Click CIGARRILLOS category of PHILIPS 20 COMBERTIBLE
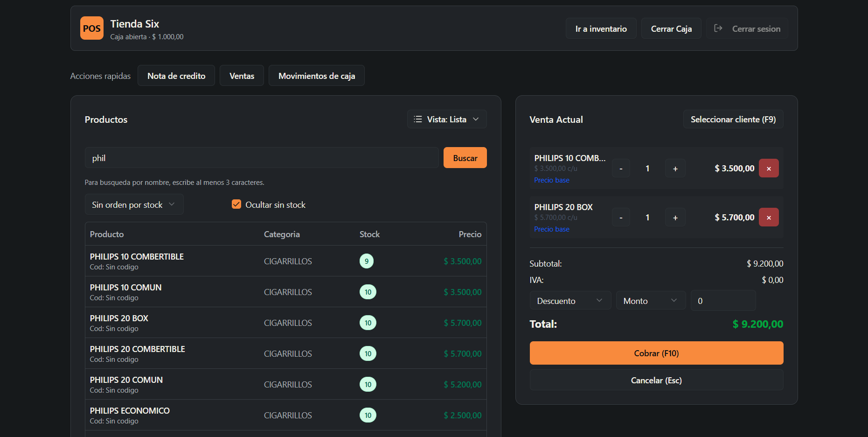 [288, 353]
